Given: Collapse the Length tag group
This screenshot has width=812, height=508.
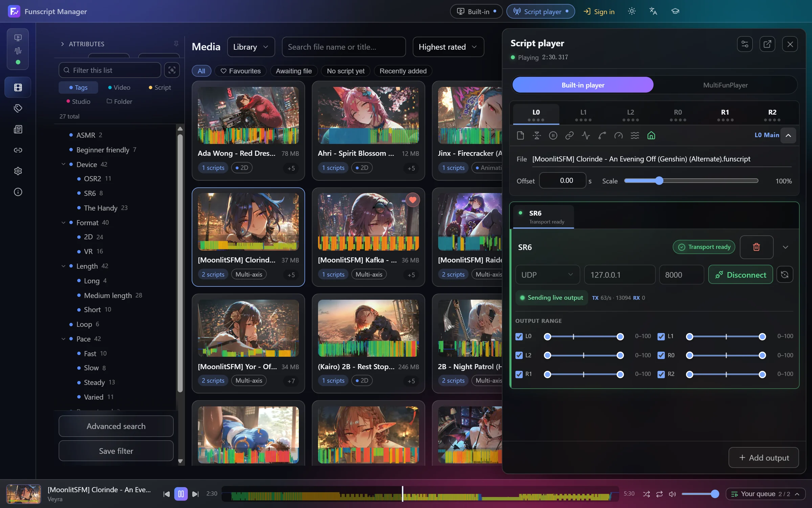Looking at the screenshot, I should (x=63, y=266).
